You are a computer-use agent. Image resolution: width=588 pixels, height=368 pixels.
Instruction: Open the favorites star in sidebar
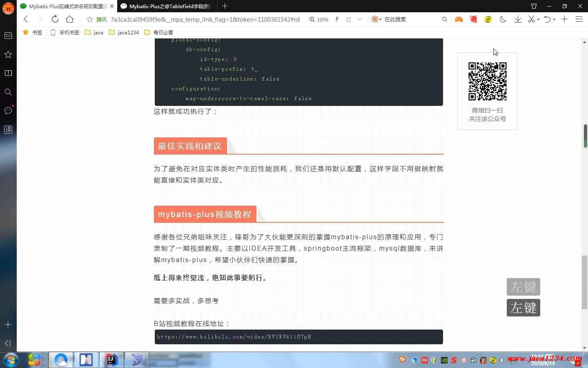point(8,54)
